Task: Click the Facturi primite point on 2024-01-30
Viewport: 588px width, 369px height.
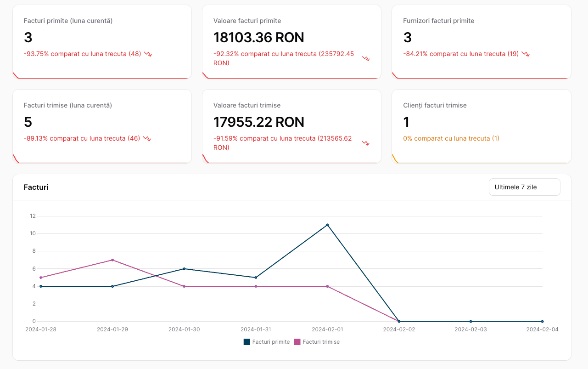Action: [184, 269]
